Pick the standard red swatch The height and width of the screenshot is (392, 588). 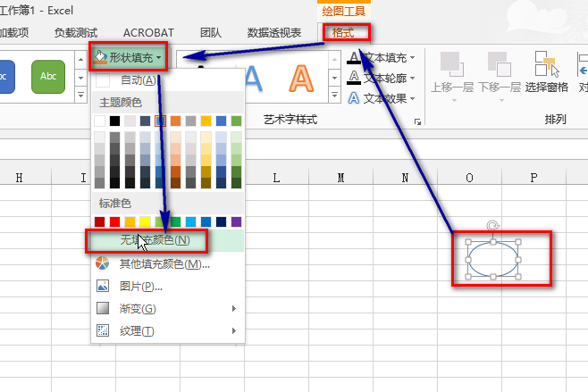(x=114, y=221)
